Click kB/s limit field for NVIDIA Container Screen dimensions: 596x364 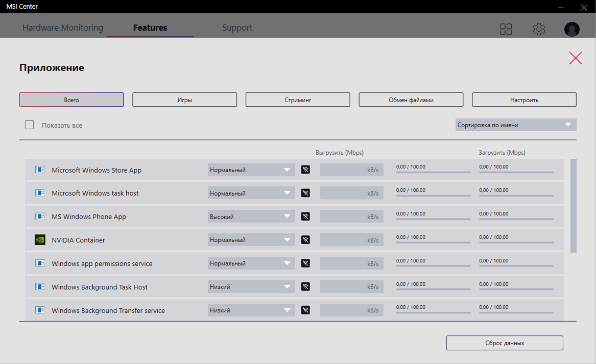(351, 240)
